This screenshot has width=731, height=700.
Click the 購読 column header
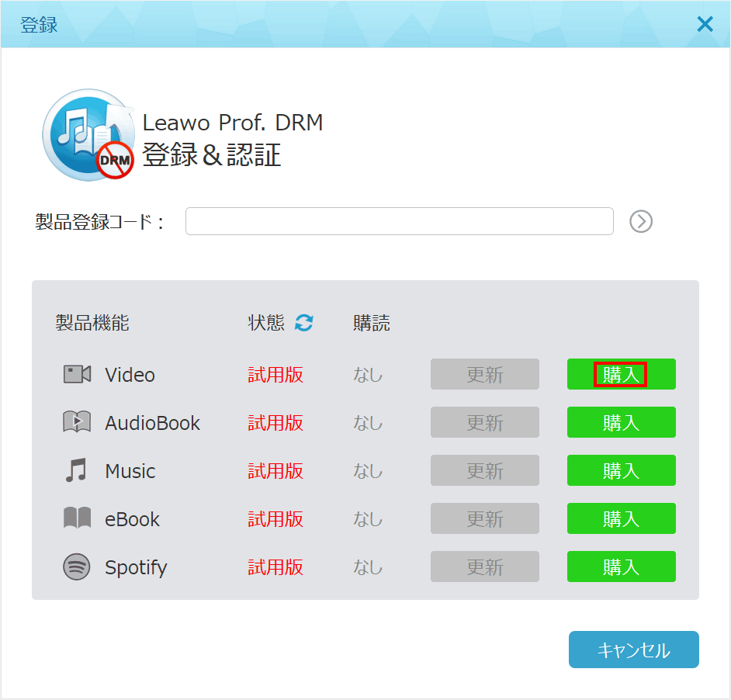click(x=372, y=323)
